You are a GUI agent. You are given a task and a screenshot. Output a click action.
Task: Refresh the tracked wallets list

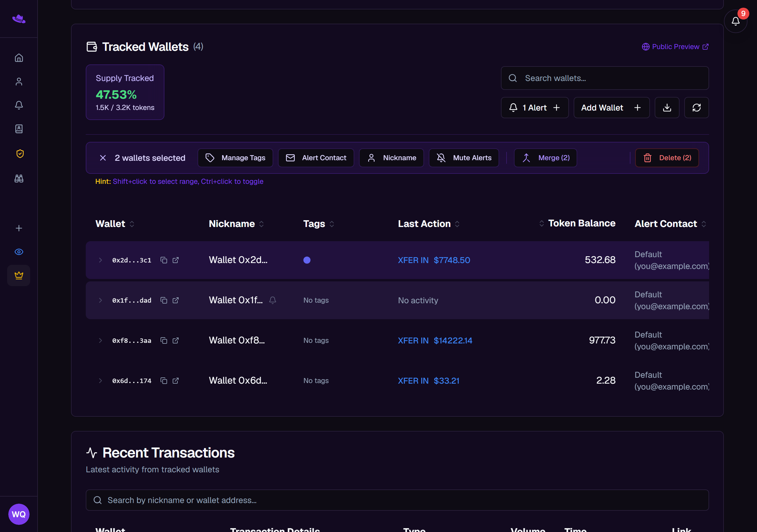click(696, 108)
